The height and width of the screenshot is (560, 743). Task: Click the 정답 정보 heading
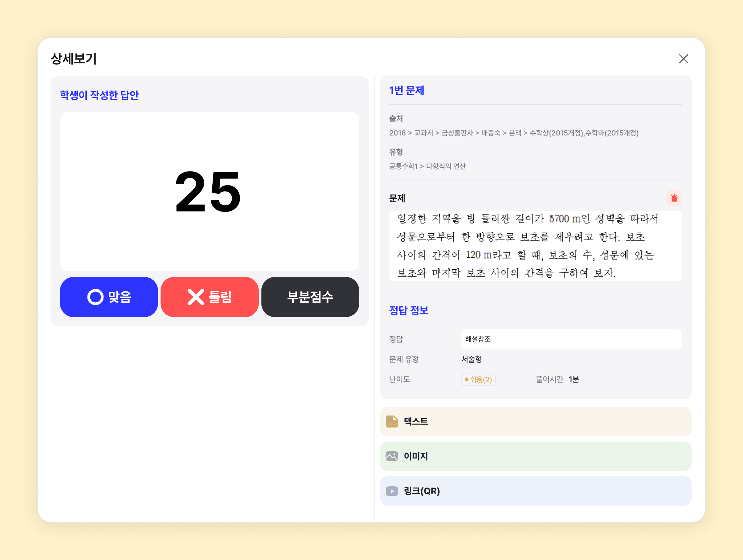409,310
